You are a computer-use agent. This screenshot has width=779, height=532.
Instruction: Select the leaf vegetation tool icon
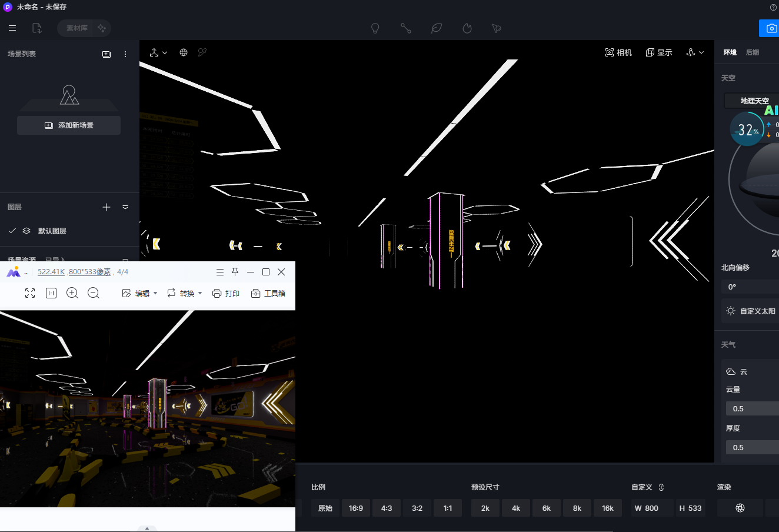click(x=437, y=28)
